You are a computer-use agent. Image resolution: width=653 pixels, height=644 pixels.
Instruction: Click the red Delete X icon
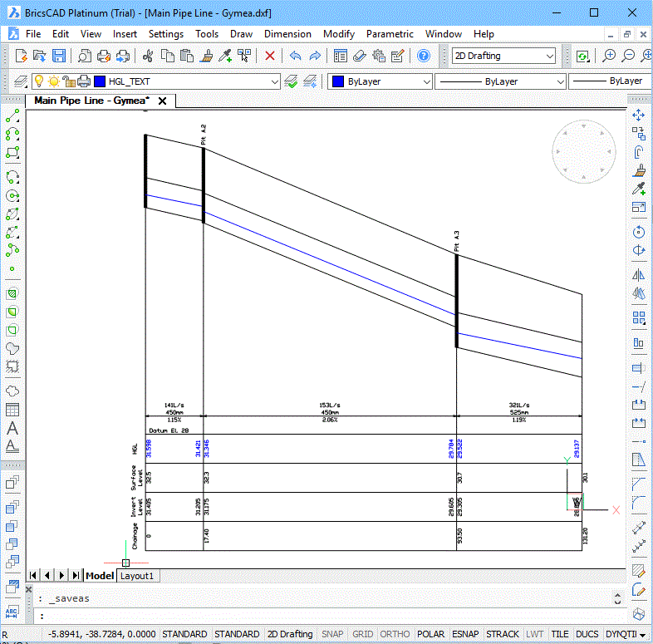[x=270, y=56]
